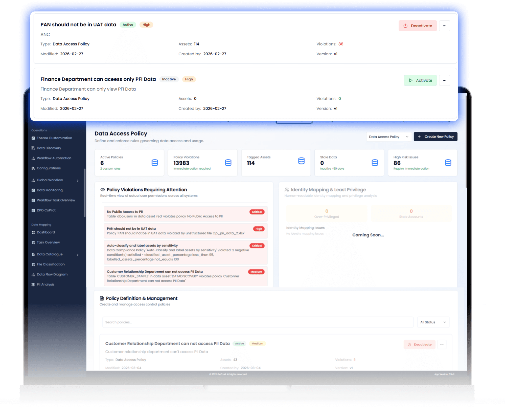Click the Search policies input field

point(257,322)
